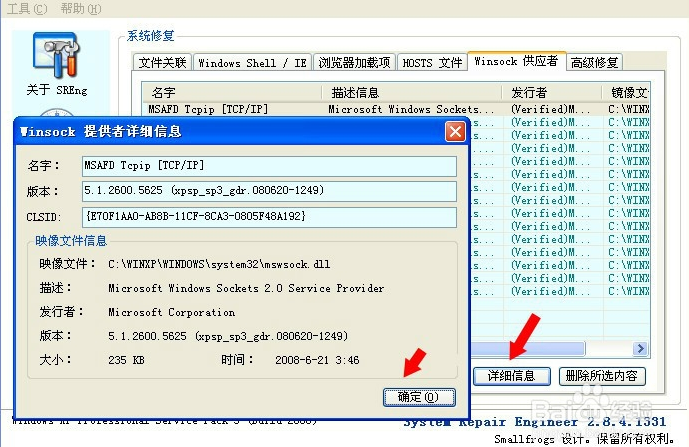Click the 2008-6-21 3:46 time value
Screen dimensions: 689x447
pos(317,360)
